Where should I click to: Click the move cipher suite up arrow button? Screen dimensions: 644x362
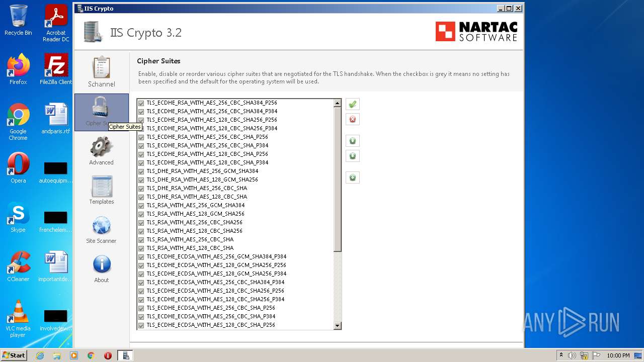353,141
